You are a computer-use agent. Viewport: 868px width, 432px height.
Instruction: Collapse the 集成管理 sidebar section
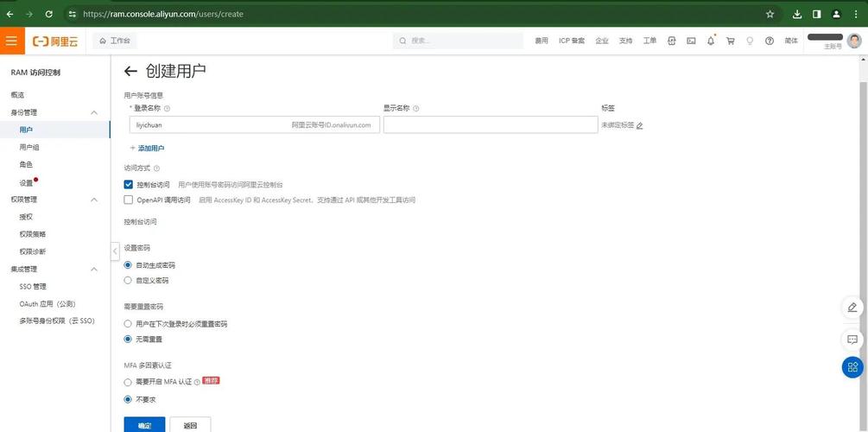point(94,270)
